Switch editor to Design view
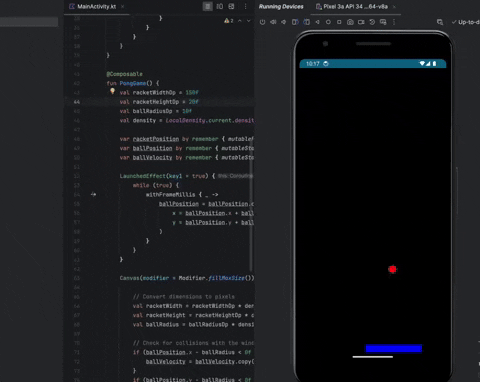Image resolution: width=480 pixels, height=382 pixels. [x=231, y=6]
